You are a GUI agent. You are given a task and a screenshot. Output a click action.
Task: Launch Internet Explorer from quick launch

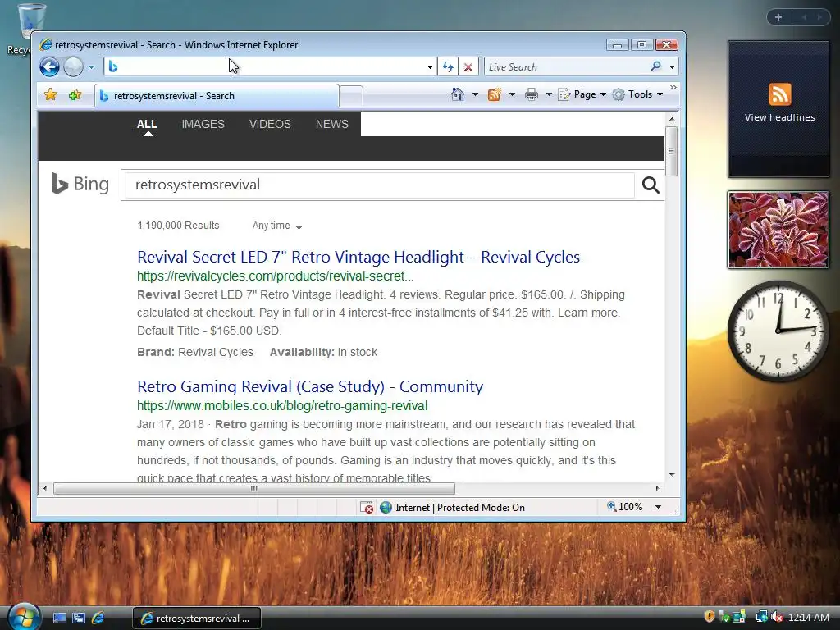coord(98,619)
